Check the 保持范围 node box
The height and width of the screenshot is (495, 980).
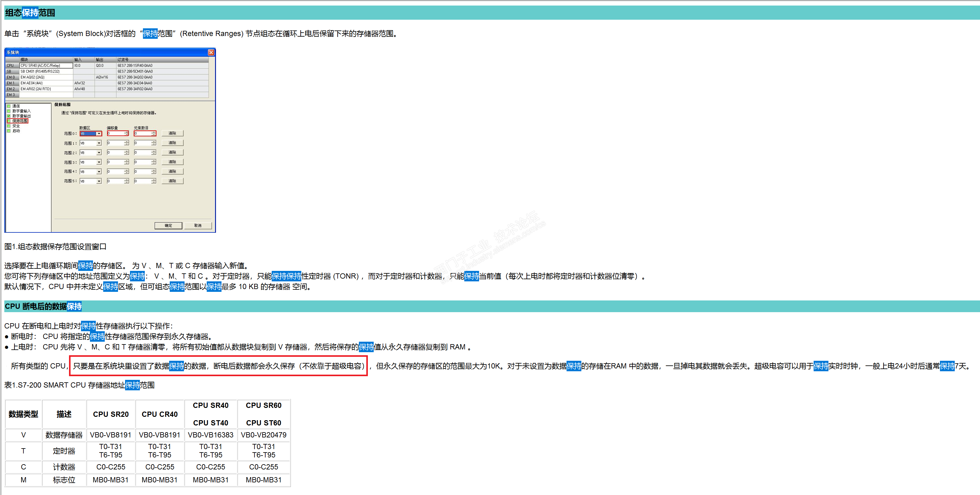(x=9, y=121)
